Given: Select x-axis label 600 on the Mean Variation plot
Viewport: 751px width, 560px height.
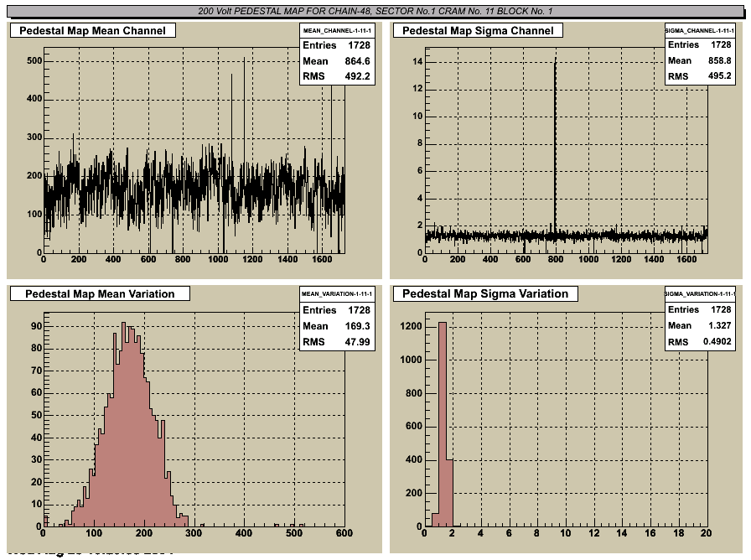Looking at the screenshot, I should click(344, 533).
